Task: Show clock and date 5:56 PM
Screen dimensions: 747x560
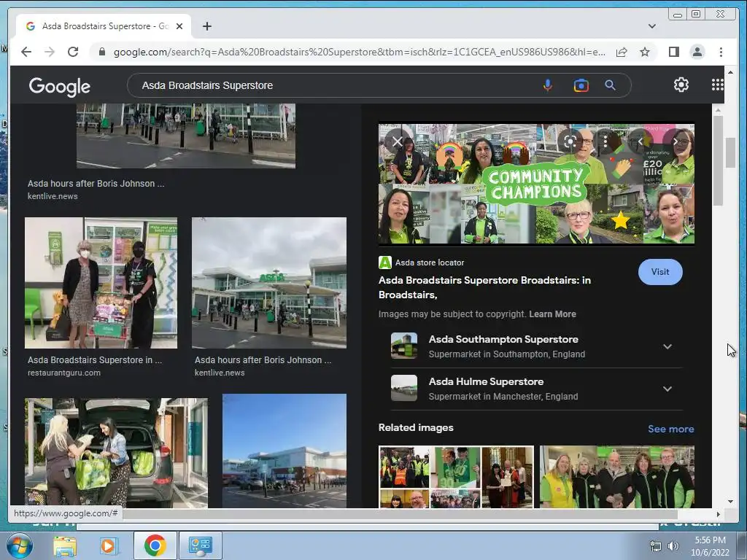Action: tap(710, 546)
